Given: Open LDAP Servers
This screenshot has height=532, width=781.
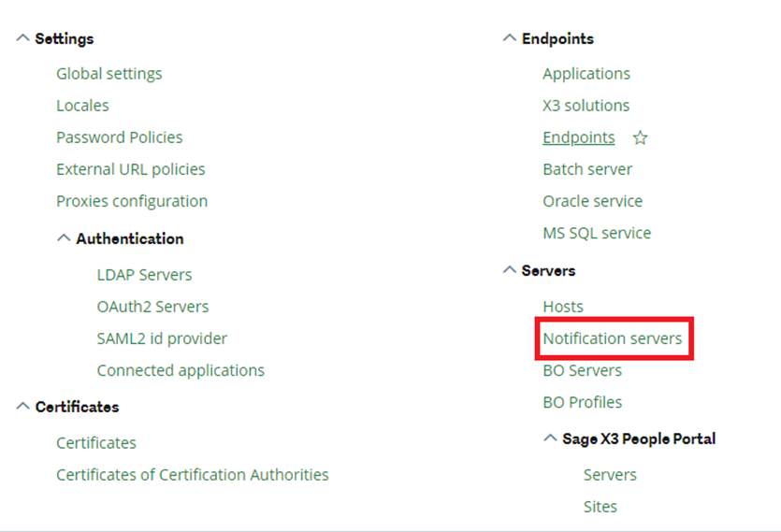Looking at the screenshot, I should 144,275.
